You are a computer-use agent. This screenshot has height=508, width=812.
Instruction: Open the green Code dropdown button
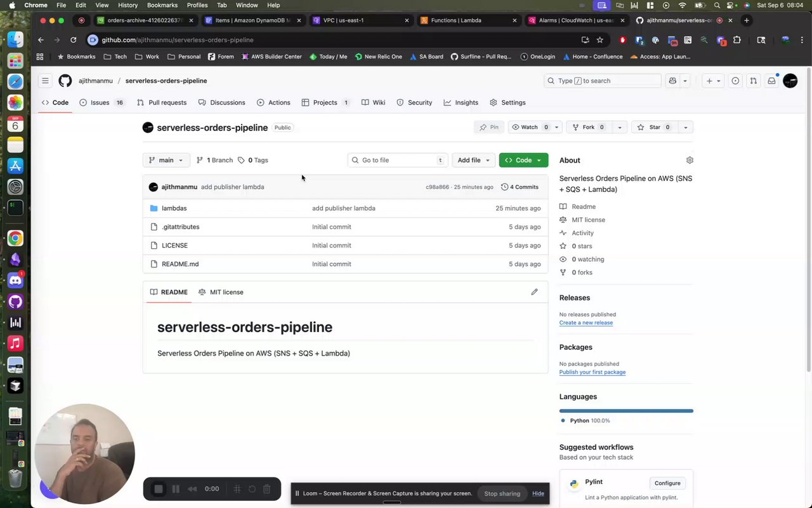523,160
